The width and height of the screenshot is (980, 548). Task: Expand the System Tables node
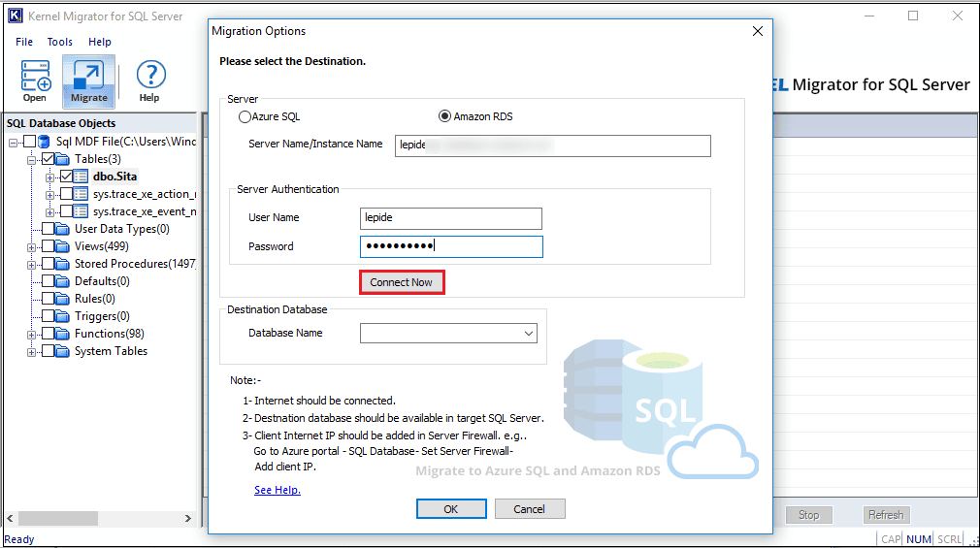click(x=31, y=353)
